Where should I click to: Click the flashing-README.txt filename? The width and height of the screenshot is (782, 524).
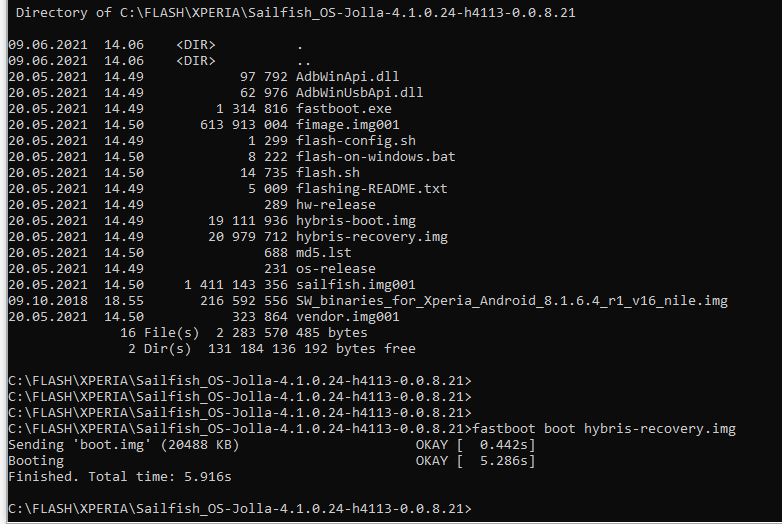coord(371,189)
